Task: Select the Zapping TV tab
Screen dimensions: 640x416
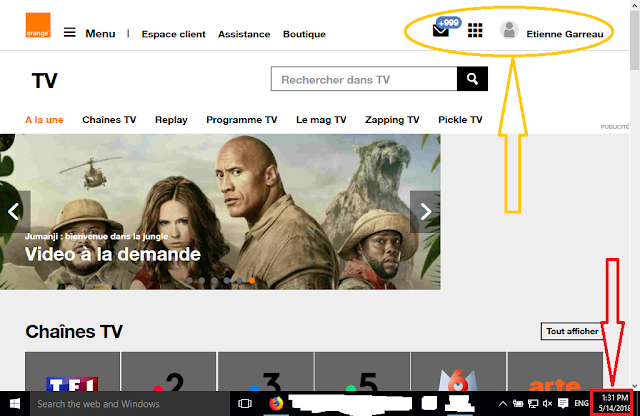Action: tap(392, 120)
